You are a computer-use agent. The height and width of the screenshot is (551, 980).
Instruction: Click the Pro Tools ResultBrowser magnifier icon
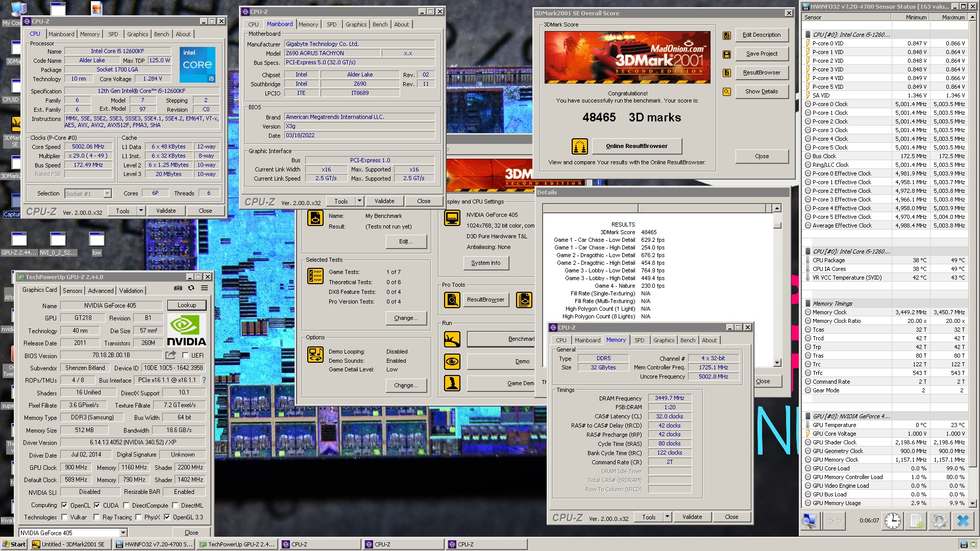pyautogui.click(x=452, y=300)
